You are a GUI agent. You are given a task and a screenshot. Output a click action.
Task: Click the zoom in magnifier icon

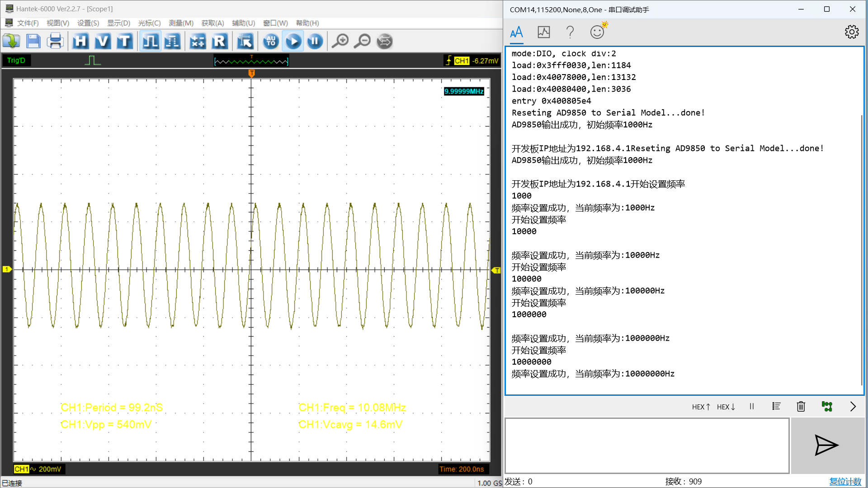pyautogui.click(x=340, y=42)
